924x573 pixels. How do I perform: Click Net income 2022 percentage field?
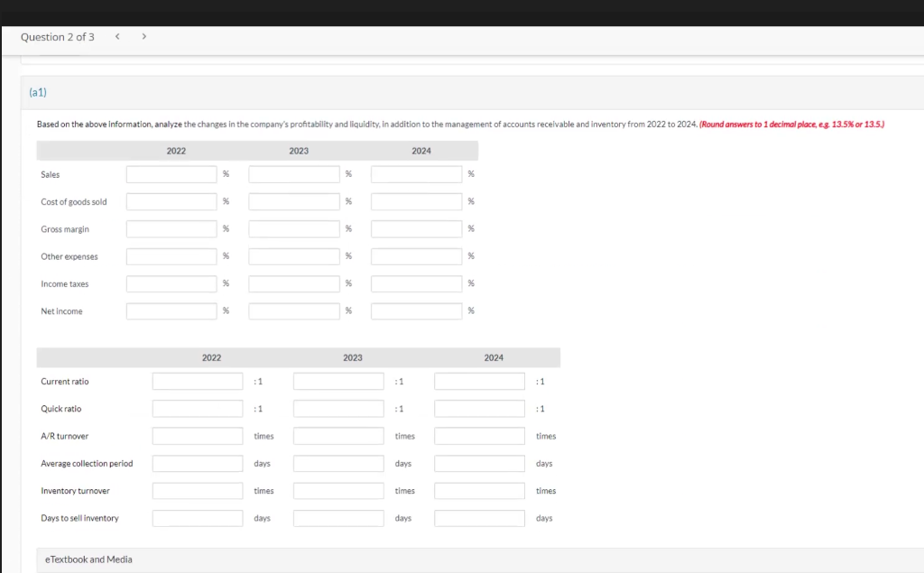tap(171, 311)
